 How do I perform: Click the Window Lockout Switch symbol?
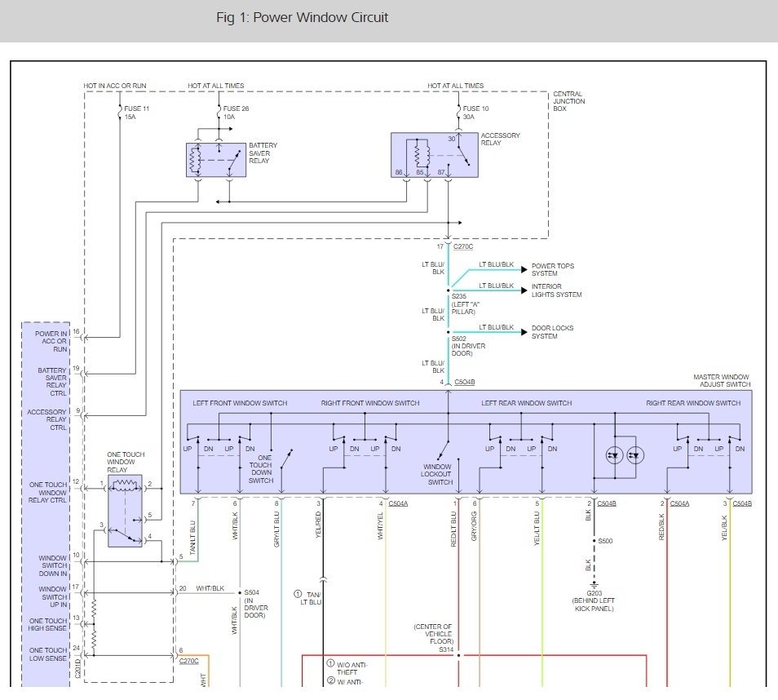[443, 451]
